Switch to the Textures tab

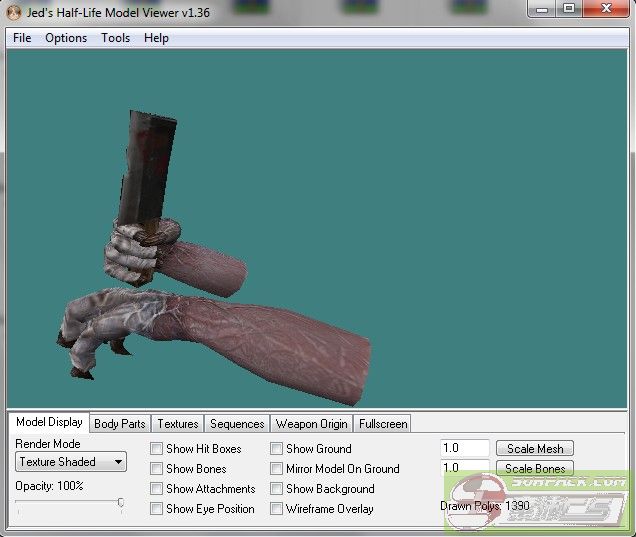pos(178,424)
